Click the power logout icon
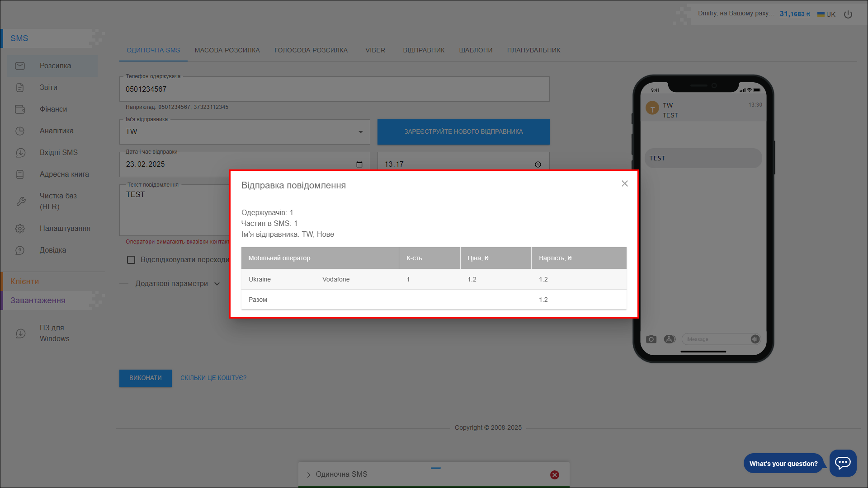Screen dimensions: 868x488 click(848, 14)
